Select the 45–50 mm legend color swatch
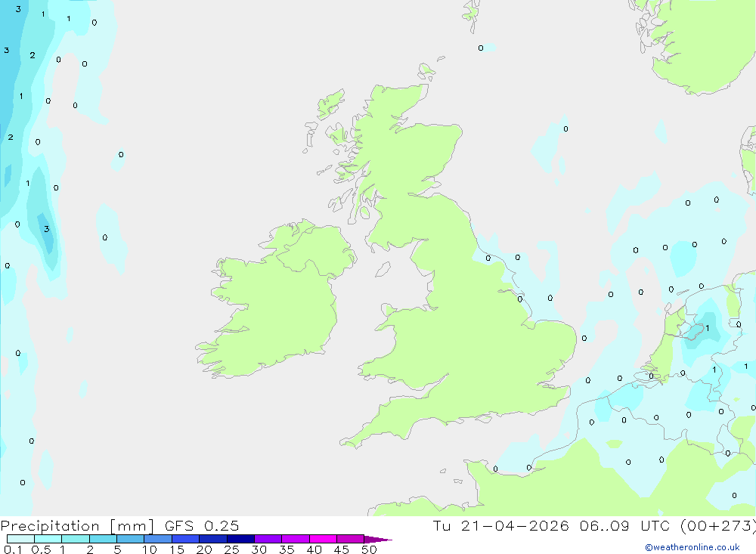Screen dimensions: 756x554 click(351, 539)
